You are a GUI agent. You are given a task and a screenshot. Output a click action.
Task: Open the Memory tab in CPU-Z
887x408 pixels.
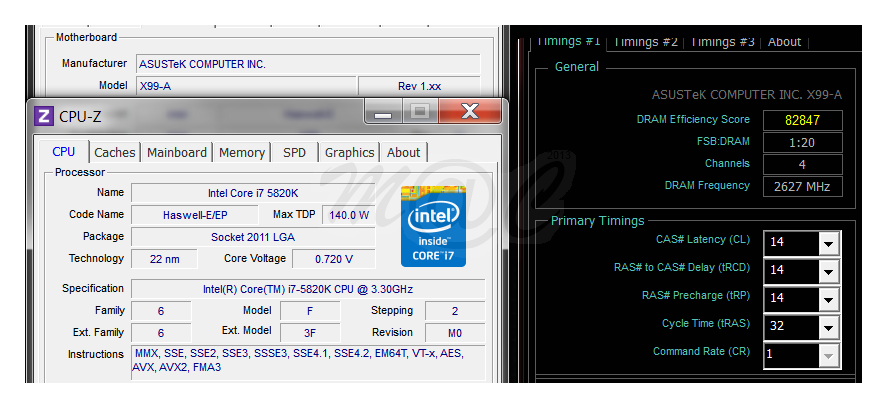point(242,153)
